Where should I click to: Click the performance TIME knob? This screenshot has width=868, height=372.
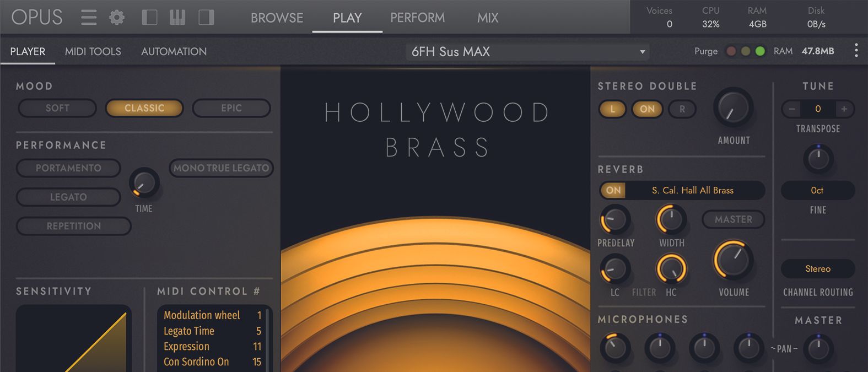coord(144,184)
